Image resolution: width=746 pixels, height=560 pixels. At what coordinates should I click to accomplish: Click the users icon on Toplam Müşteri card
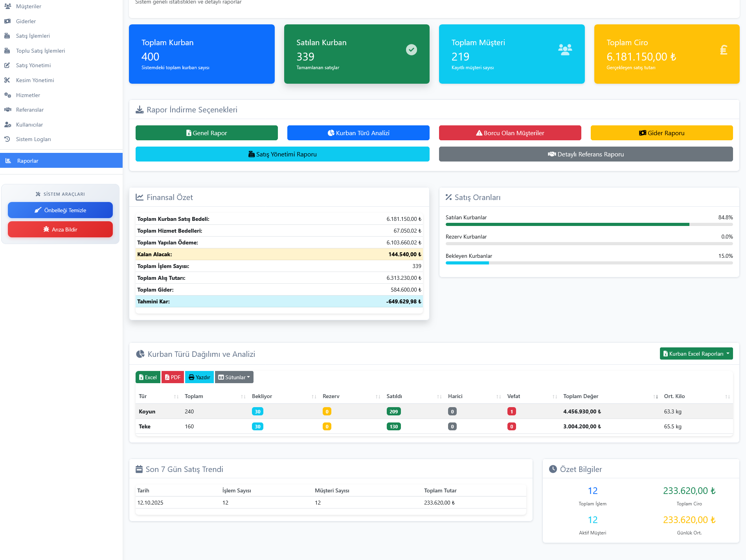565,50
